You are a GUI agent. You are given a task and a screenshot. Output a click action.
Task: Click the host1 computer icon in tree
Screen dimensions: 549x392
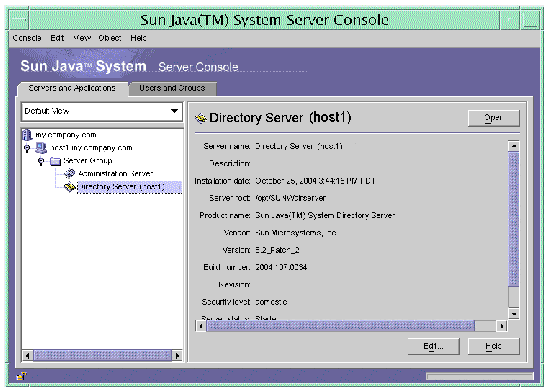pyautogui.click(x=41, y=148)
